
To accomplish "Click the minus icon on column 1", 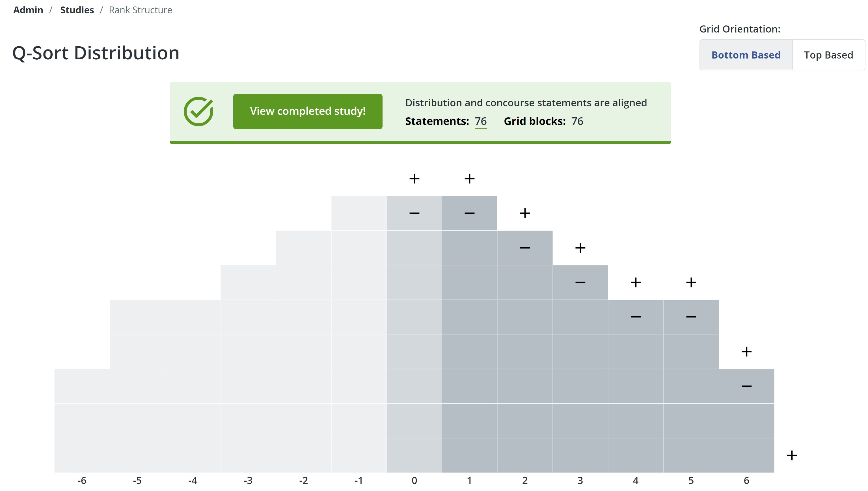I will 469,213.
